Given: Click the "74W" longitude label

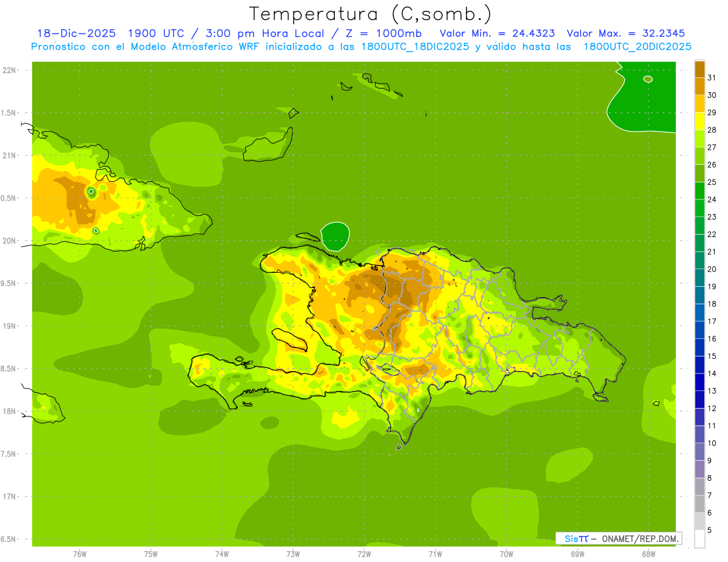Looking at the screenshot, I should 221,554.
